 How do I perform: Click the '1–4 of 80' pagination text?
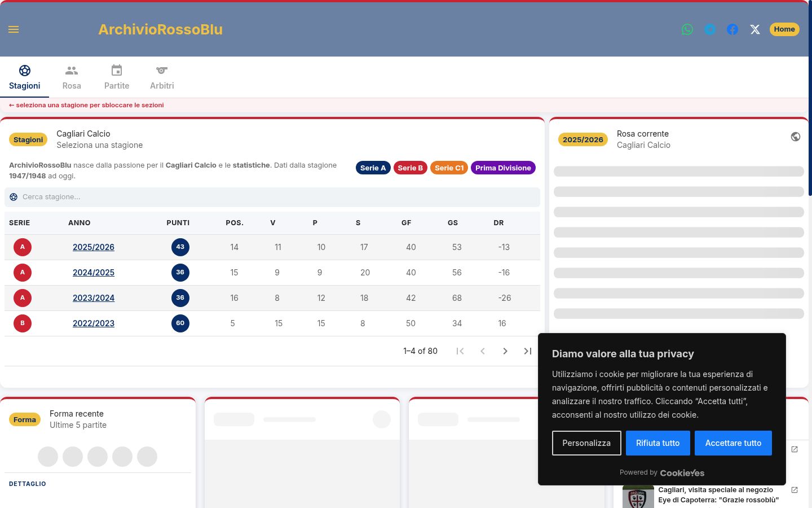(x=421, y=351)
